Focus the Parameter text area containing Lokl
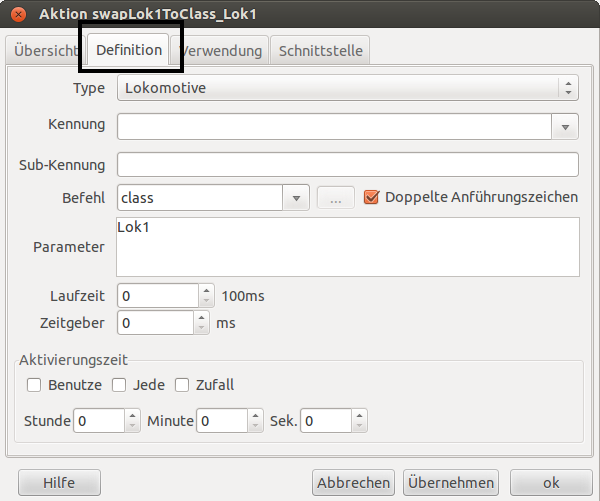 tap(348, 246)
